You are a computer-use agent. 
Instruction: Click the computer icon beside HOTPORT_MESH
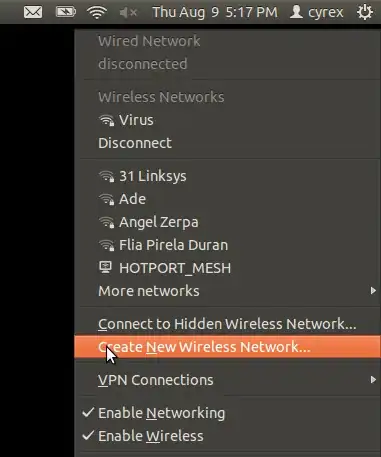(x=106, y=268)
